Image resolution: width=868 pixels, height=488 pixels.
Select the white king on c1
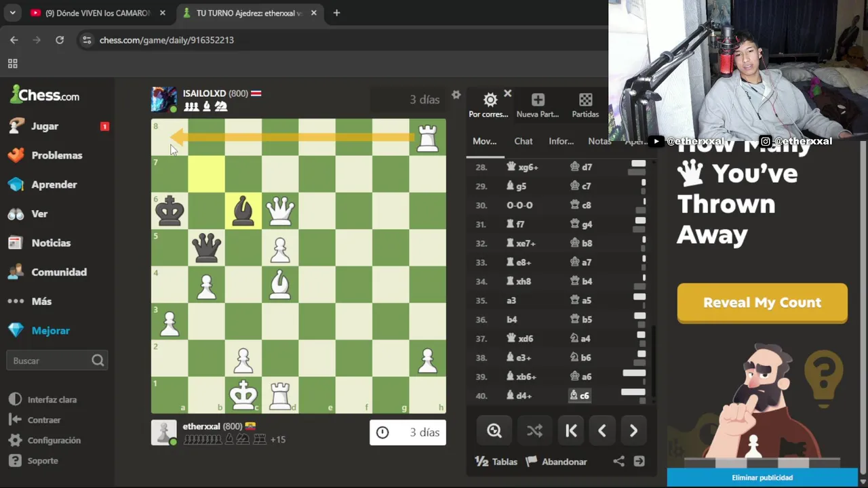[x=243, y=394]
